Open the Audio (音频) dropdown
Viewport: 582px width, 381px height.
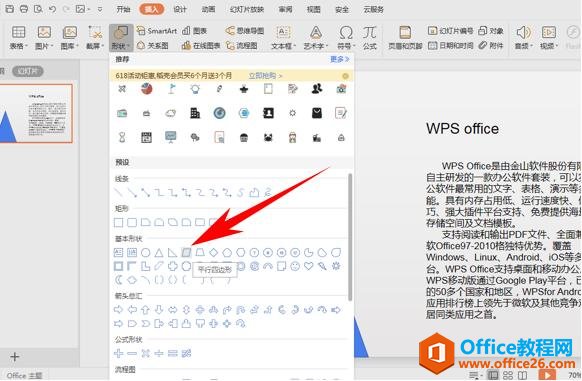click(x=523, y=38)
